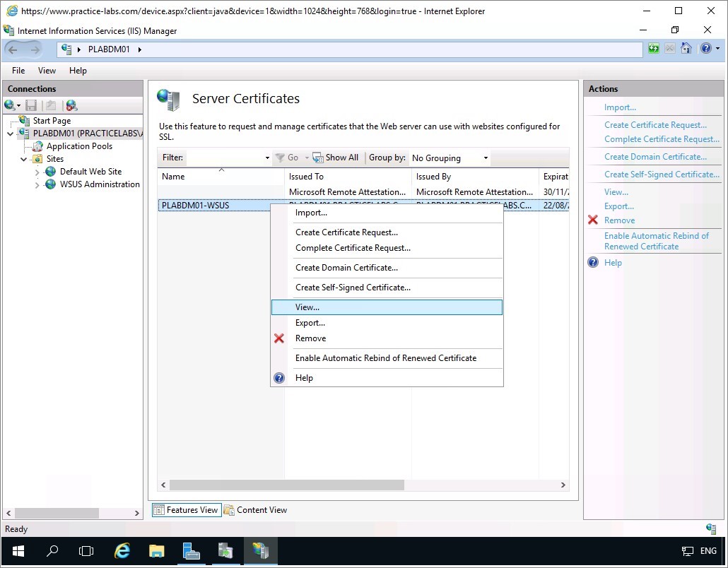Select Export... from the context menu
The image size is (728, 568).
(x=310, y=323)
